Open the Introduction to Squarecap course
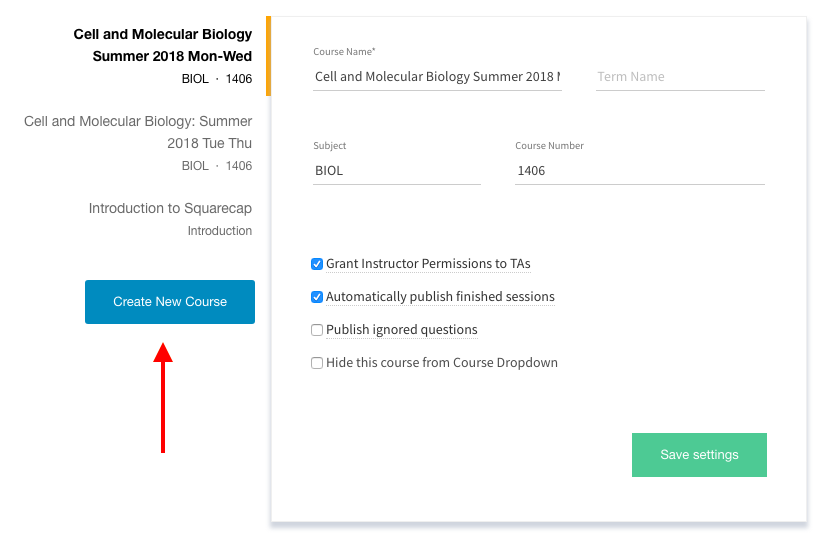This screenshot has width=821, height=536. pos(170,208)
